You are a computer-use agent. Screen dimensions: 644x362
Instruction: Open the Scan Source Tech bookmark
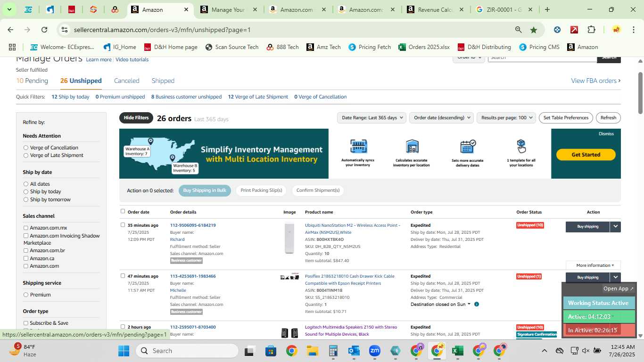pos(231,47)
